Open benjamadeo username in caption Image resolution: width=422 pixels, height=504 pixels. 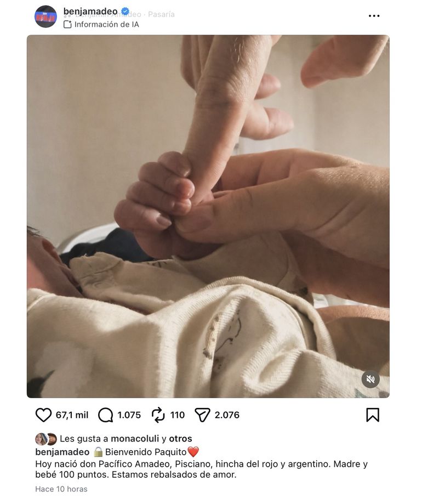coord(62,452)
